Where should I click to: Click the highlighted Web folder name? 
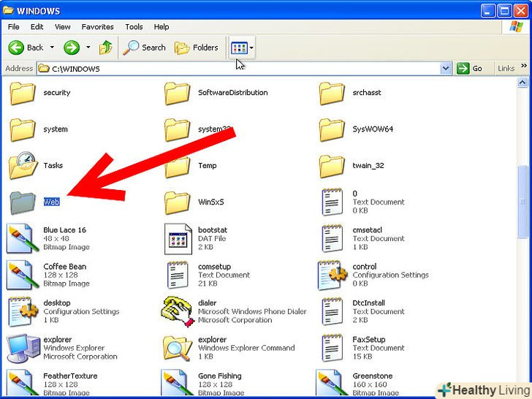52,202
